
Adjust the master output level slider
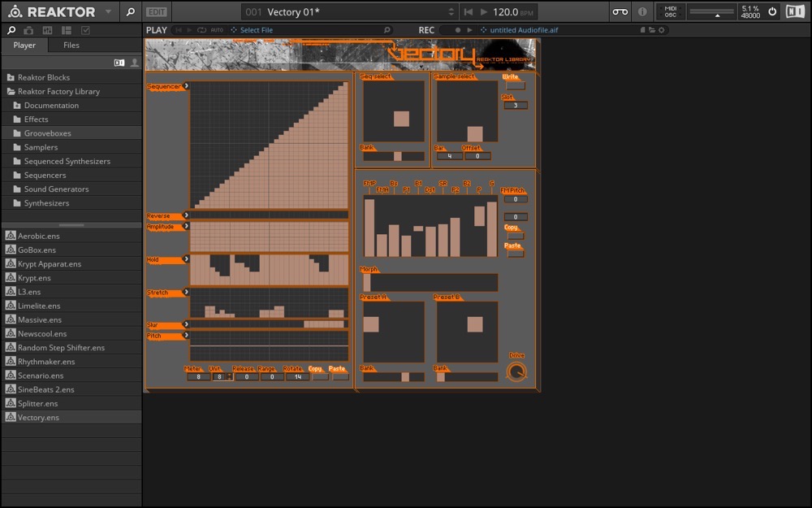click(x=712, y=12)
